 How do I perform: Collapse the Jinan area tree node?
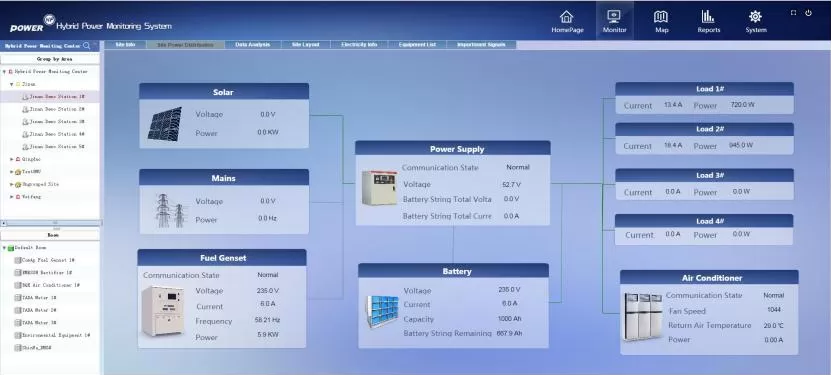tap(12, 84)
